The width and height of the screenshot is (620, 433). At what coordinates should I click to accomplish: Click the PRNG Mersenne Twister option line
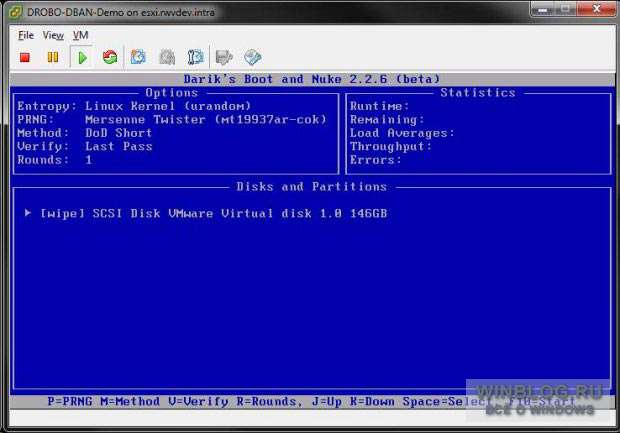click(172, 119)
